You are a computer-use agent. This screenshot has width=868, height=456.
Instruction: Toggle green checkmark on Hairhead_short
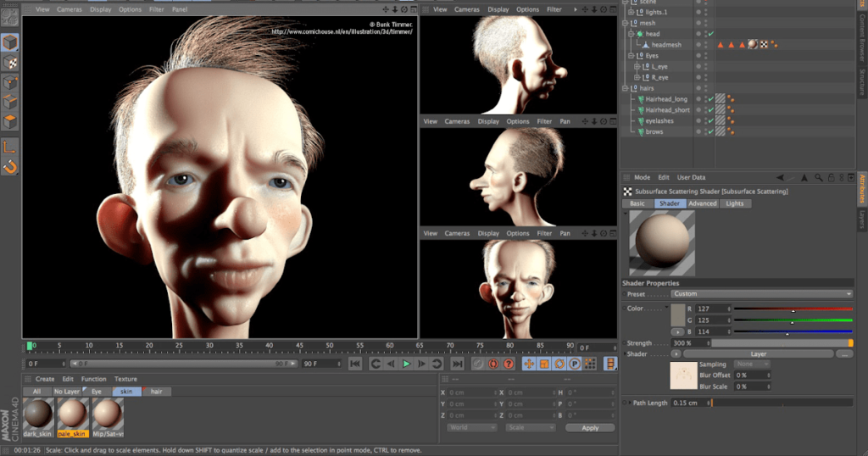click(x=711, y=110)
